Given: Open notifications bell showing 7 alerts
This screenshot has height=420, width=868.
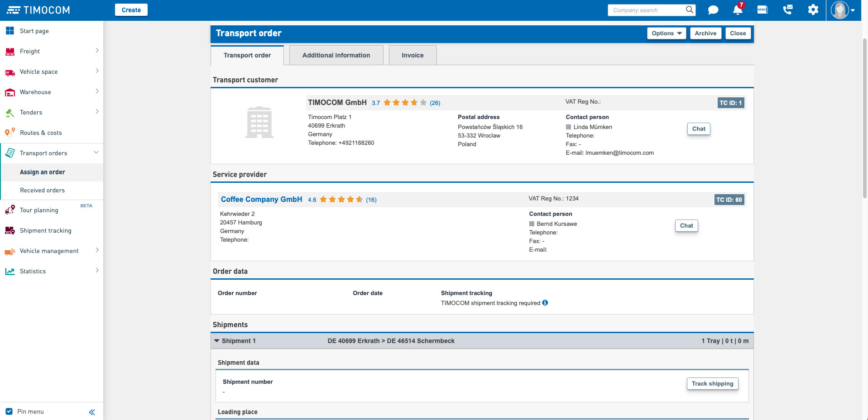Looking at the screenshot, I should coord(737,10).
